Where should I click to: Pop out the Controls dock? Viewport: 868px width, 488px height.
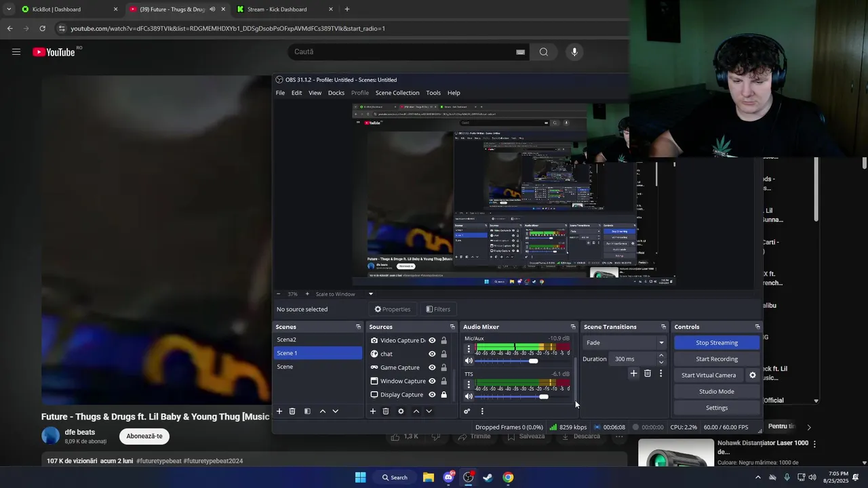pos(757,327)
